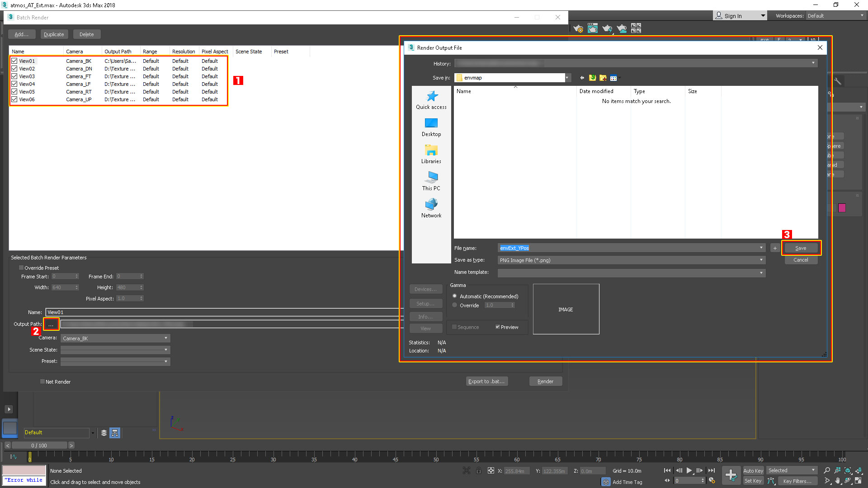Image resolution: width=868 pixels, height=488 pixels.
Task: Click the Output Path column header
Action: pos(118,52)
